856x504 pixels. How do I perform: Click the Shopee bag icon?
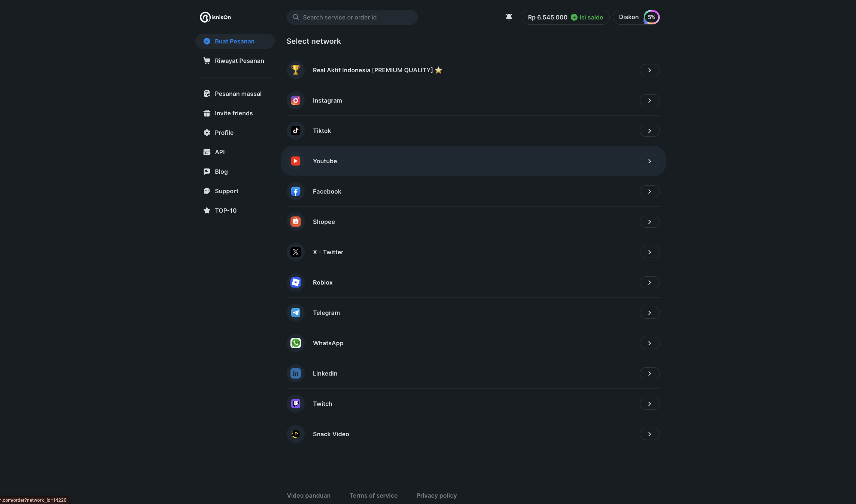click(296, 222)
